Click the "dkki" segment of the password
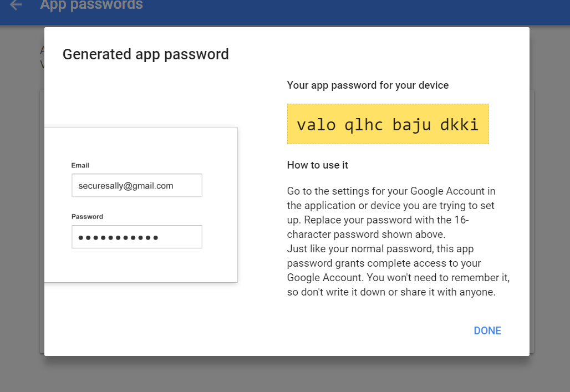Image resolution: width=570 pixels, height=392 pixels. point(459,125)
